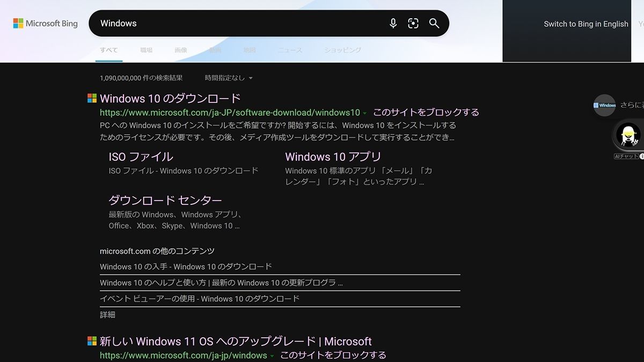Switch to the 動画 tab

click(215, 50)
